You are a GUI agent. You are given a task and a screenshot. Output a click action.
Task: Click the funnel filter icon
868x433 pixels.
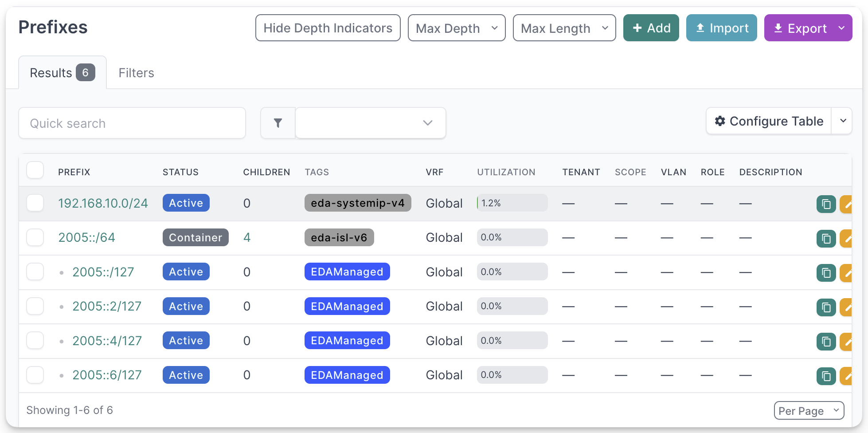pyautogui.click(x=278, y=123)
